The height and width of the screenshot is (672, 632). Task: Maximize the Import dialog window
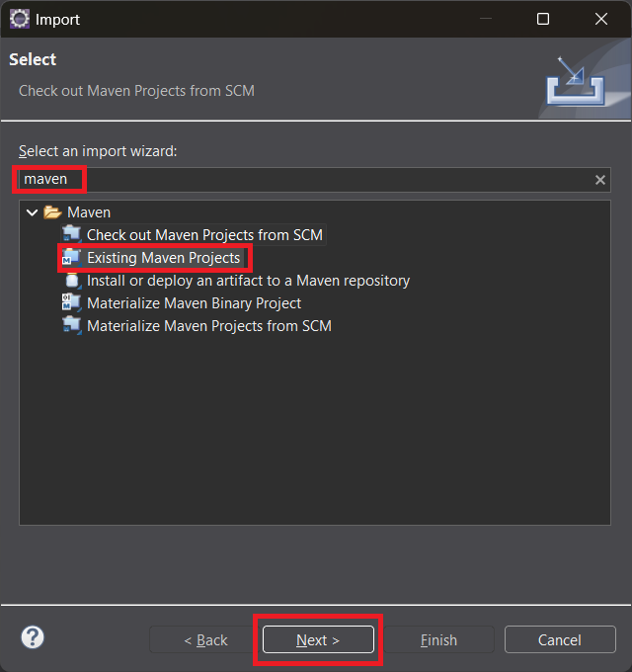pyautogui.click(x=543, y=19)
